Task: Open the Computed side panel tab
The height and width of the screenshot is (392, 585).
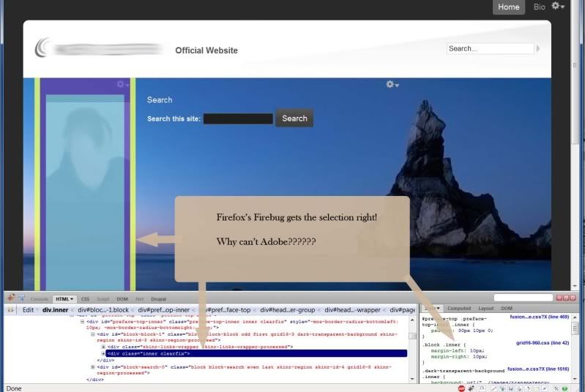Action: (459, 309)
